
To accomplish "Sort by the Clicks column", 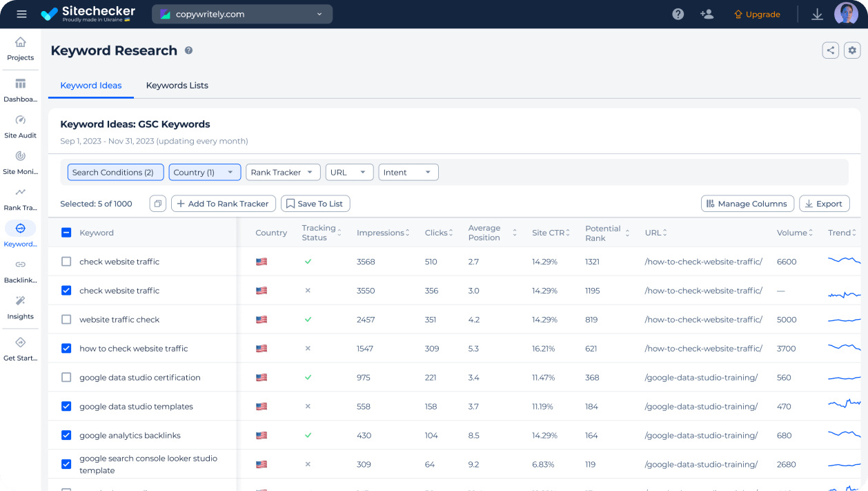I will click(x=439, y=233).
